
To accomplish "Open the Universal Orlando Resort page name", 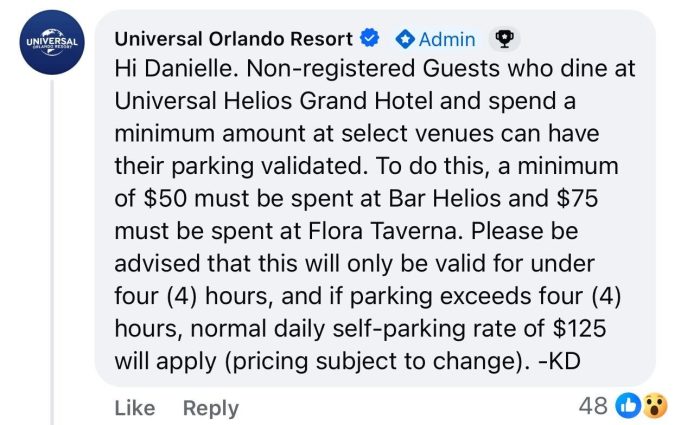I will (x=234, y=39).
